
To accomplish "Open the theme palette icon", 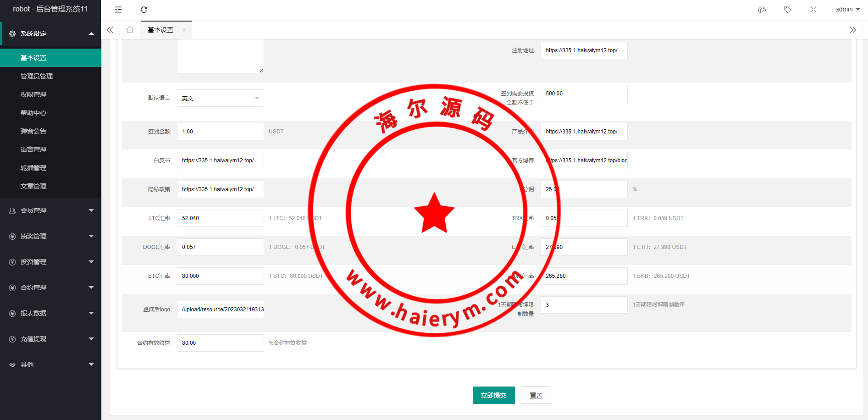I will pyautogui.click(x=762, y=10).
